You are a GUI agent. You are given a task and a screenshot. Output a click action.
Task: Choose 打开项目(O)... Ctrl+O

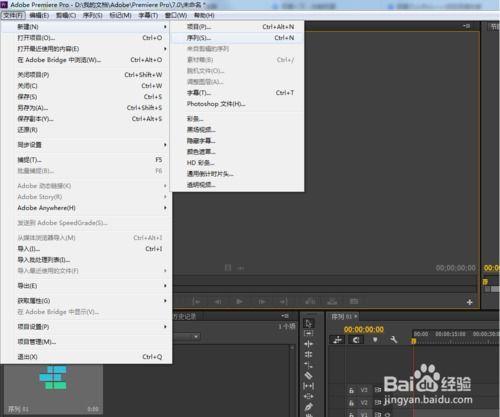pos(86,38)
